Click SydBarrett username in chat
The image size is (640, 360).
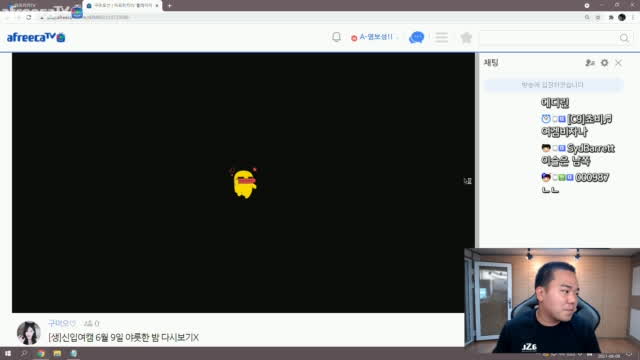(591, 148)
